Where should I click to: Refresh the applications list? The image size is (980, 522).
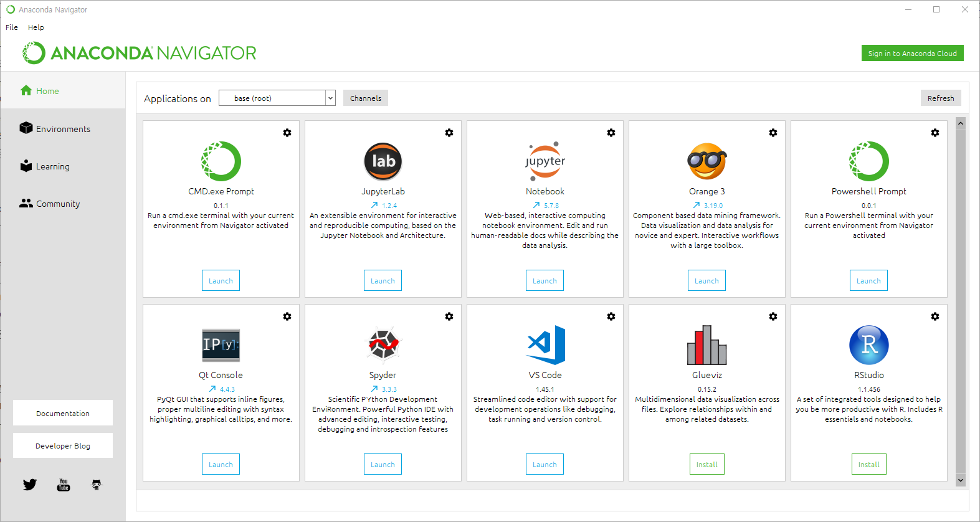(941, 98)
